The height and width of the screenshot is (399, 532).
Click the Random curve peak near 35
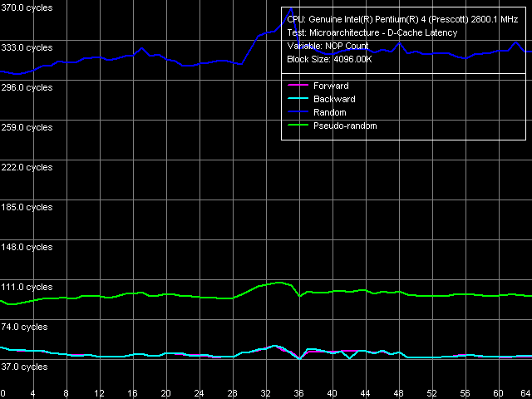coord(291,8)
